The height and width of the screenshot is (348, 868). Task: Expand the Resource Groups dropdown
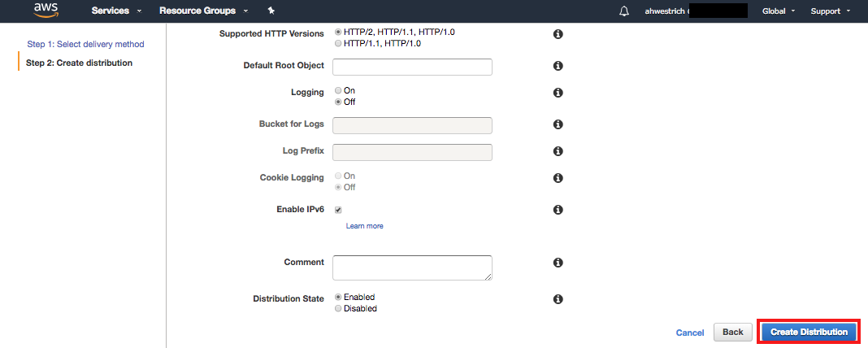click(203, 11)
